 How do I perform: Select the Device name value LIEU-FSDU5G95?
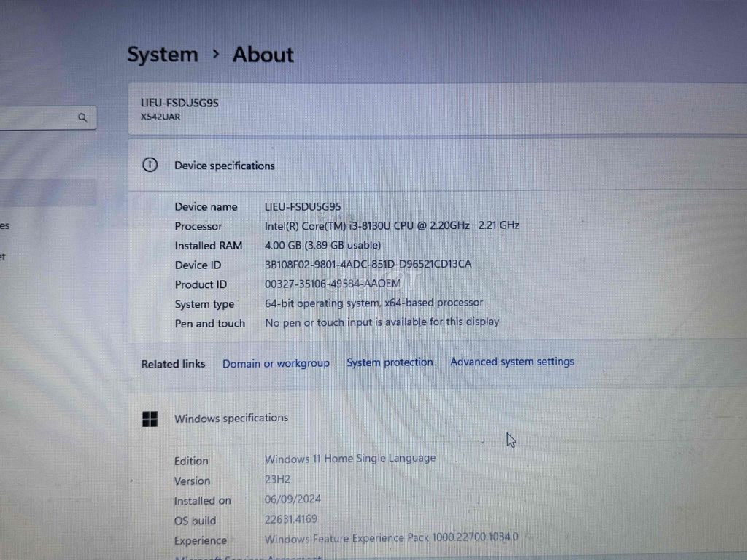pyautogui.click(x=303, y=206)
